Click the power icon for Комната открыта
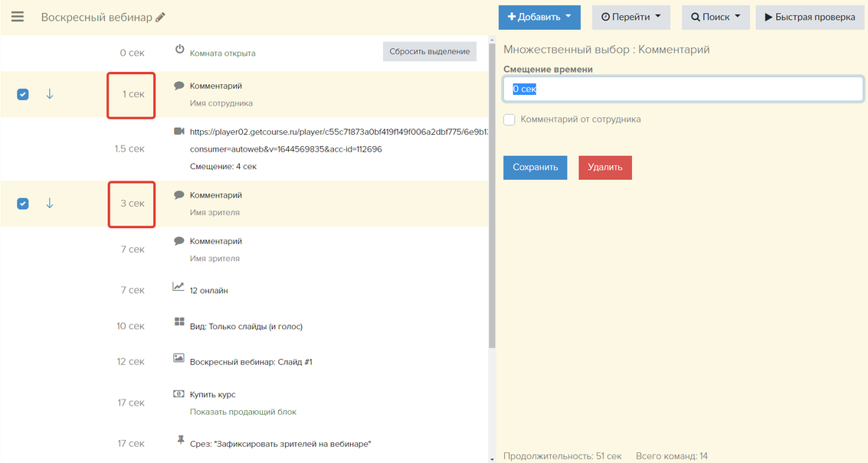The width and height of the screenshot is (868, 463). tap(180, 49)
